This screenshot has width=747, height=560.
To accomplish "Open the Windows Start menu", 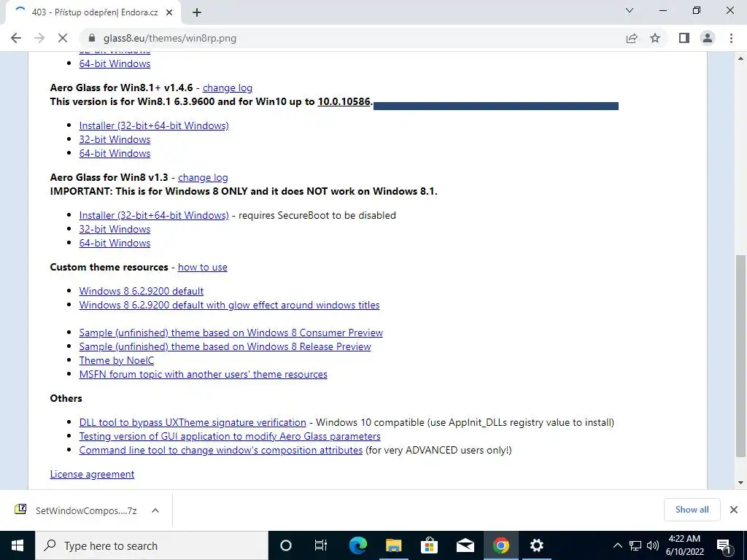I will click(18, 545).
